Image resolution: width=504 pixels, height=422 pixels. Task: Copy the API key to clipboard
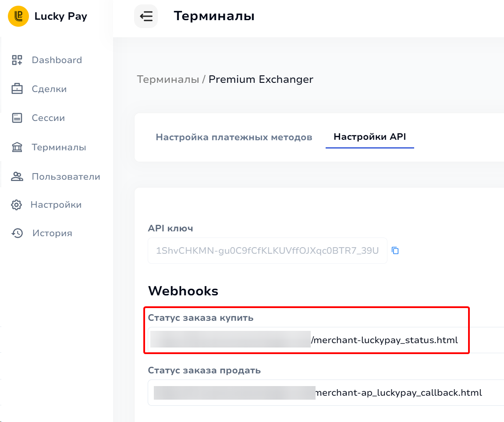395,251
